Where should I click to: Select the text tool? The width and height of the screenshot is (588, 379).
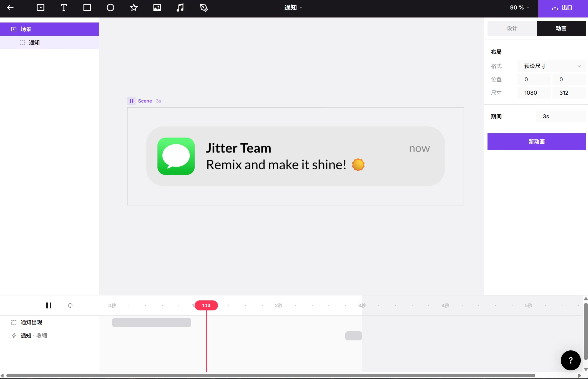(64, 7)
